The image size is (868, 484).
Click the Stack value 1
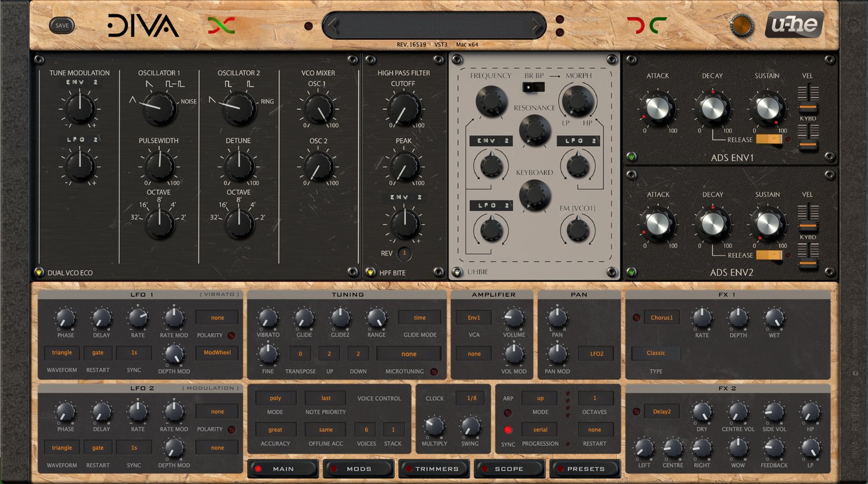click(x=393, y=430)
